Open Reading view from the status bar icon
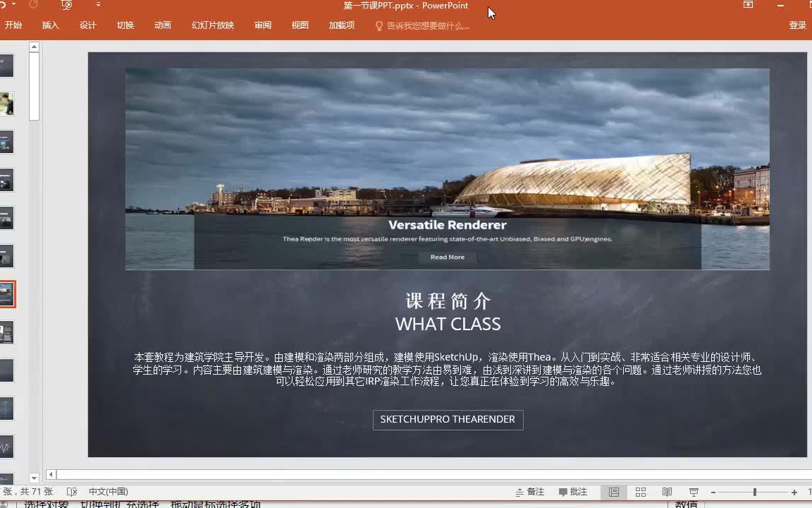 pos(666,491)
